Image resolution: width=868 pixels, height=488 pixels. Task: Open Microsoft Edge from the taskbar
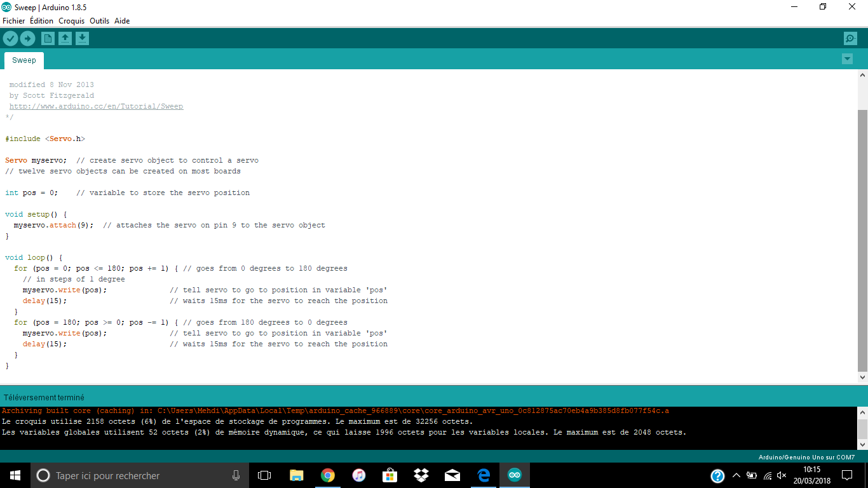click(x=484, y=475)
